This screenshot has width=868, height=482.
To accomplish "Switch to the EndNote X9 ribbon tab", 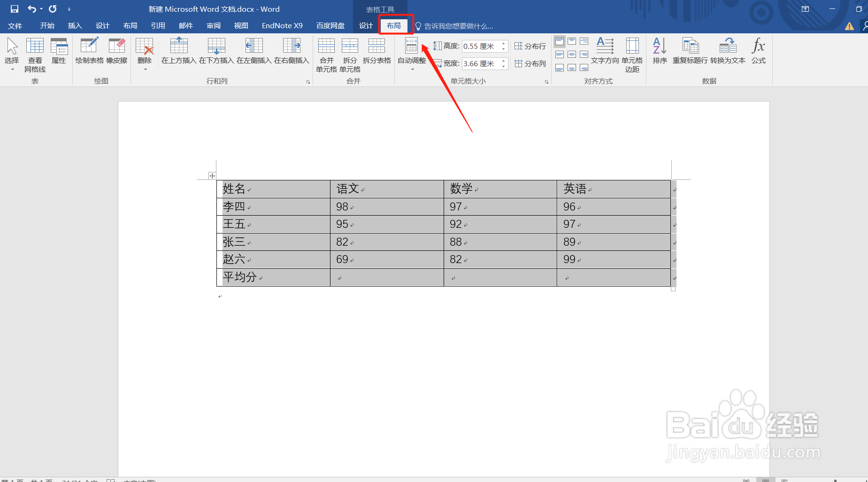I will 282,25.
